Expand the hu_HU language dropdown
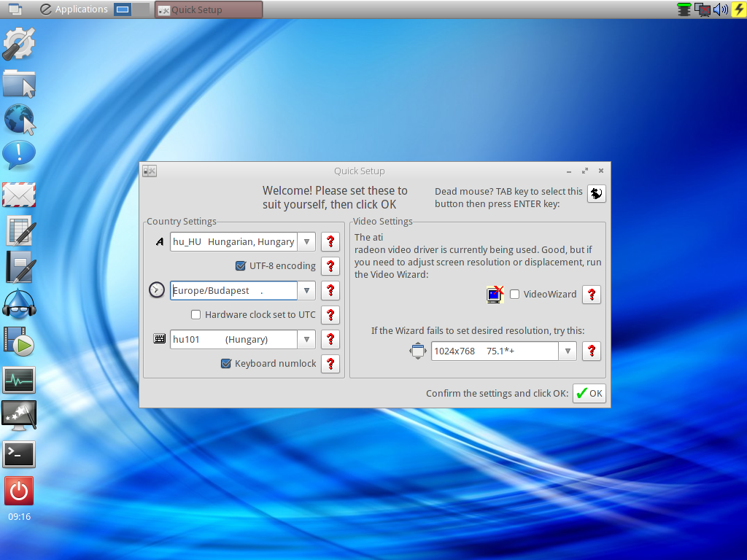The height and width of the screenshot is (560, 747). click(x=307, y=242)
